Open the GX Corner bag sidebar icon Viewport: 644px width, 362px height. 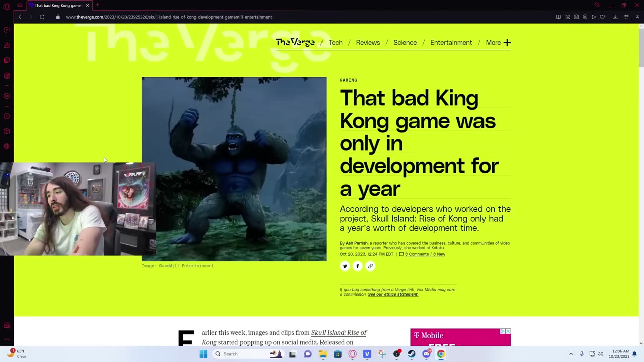[7, 45]
